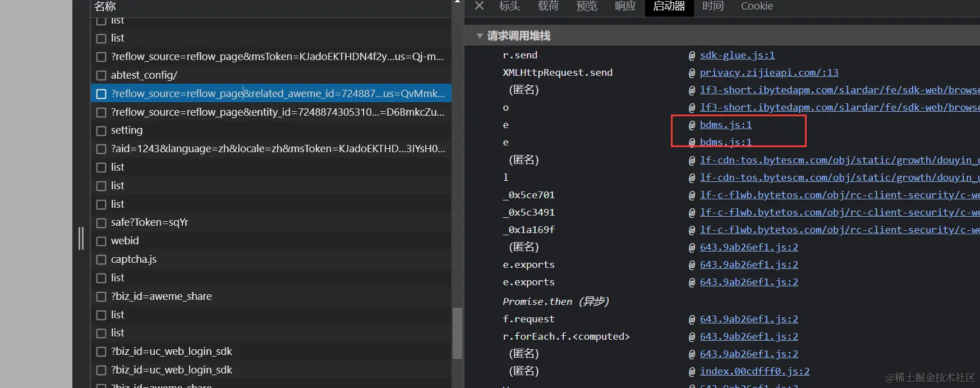This screenshot has height=388, width=980.
Task: Open the lf-cdn-tos.bytescm.com link in row l
Action: click(840, 177)
